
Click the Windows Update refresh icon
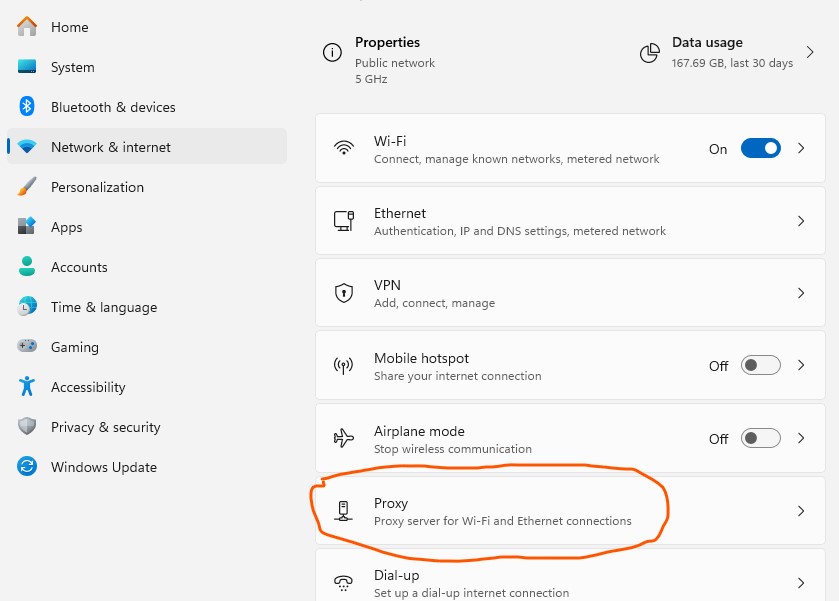[x=27, y=466]
